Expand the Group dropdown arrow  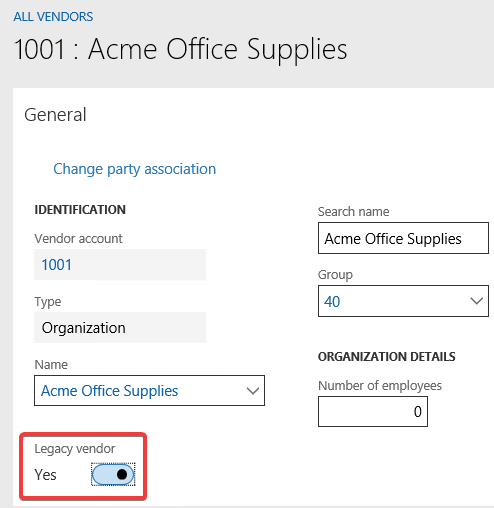tap(476, 301)
